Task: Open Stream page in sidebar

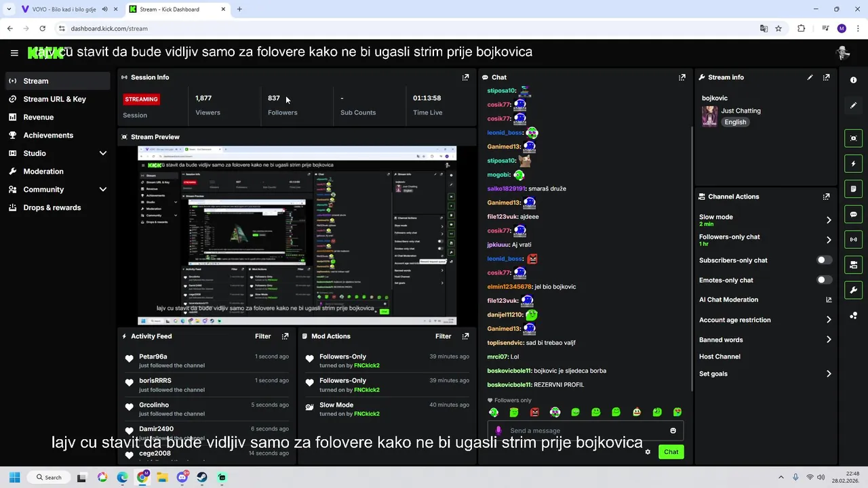Action: coord(58,81)
